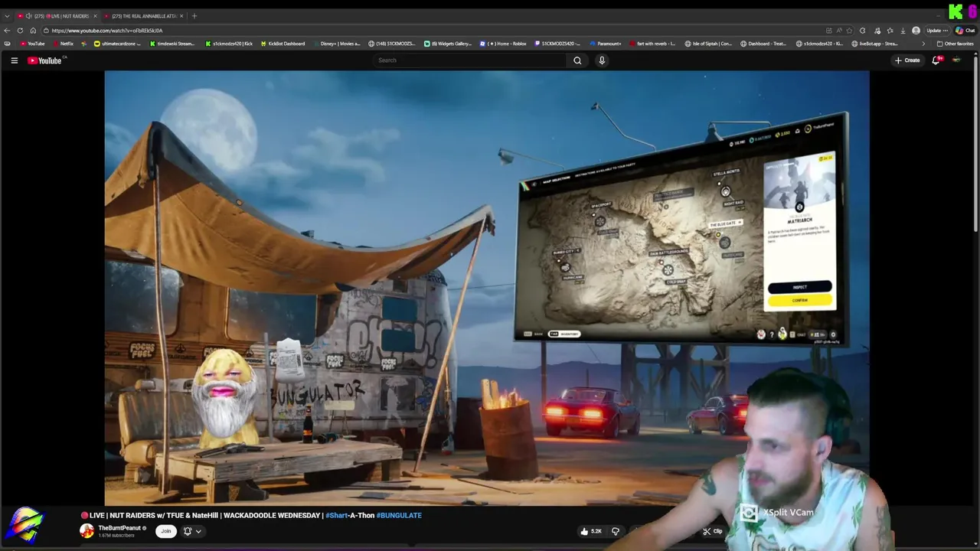Click the 1.67M subscribers text

click(x=116, y=536)
